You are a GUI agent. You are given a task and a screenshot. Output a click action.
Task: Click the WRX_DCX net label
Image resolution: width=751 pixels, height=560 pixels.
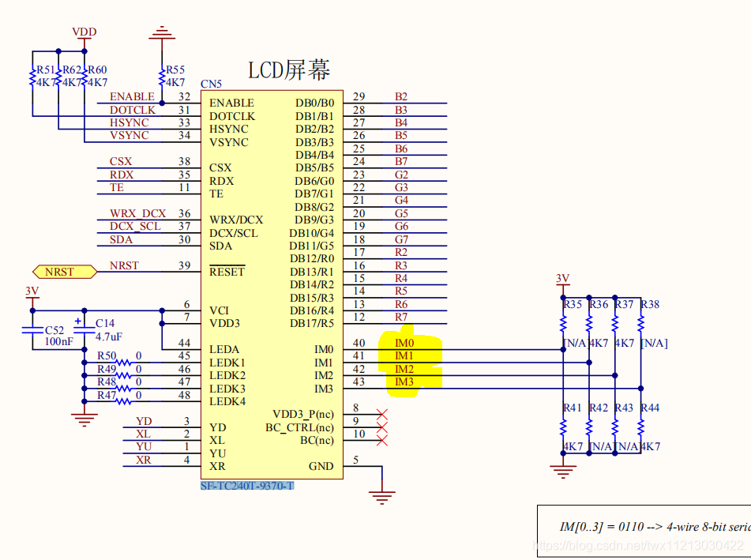coord(138,213)
